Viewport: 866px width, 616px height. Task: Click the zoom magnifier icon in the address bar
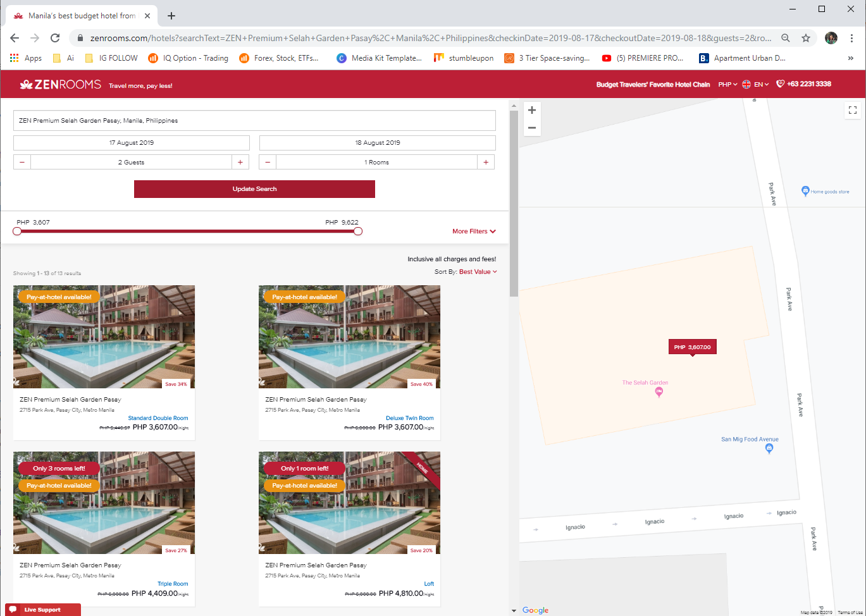pyautogui.click(x=786, y=38)
